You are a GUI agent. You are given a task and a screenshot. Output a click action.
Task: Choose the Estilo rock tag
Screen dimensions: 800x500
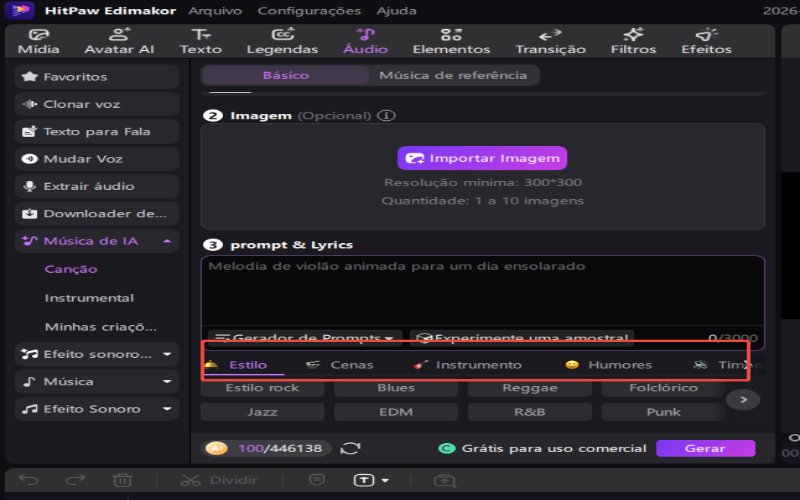(262, 388)
